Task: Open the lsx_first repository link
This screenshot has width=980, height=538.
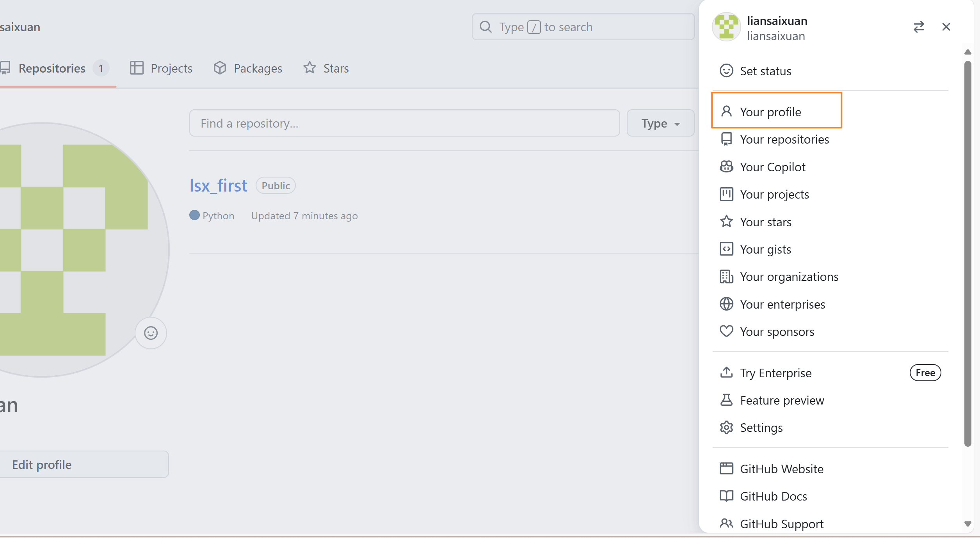Action: tap(218, 186)
